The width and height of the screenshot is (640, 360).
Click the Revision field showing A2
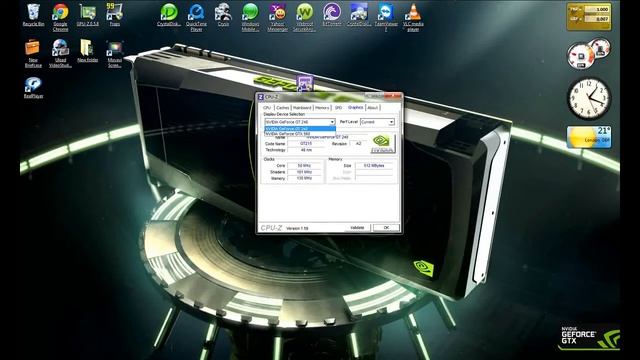[x=358, y=144]
